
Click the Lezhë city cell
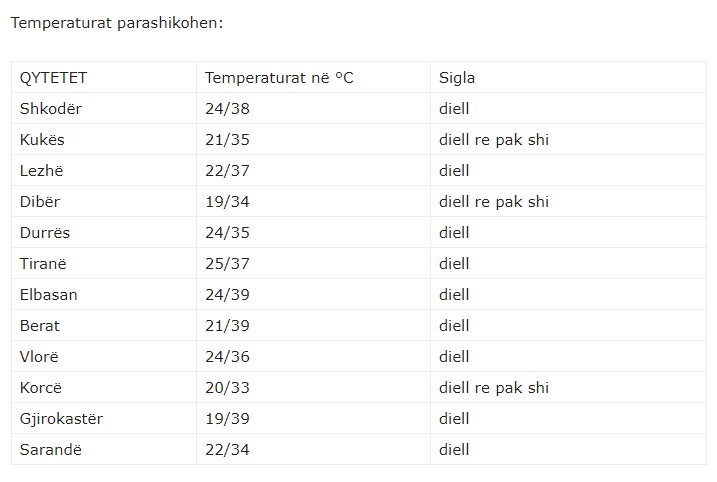click(42, 171)
